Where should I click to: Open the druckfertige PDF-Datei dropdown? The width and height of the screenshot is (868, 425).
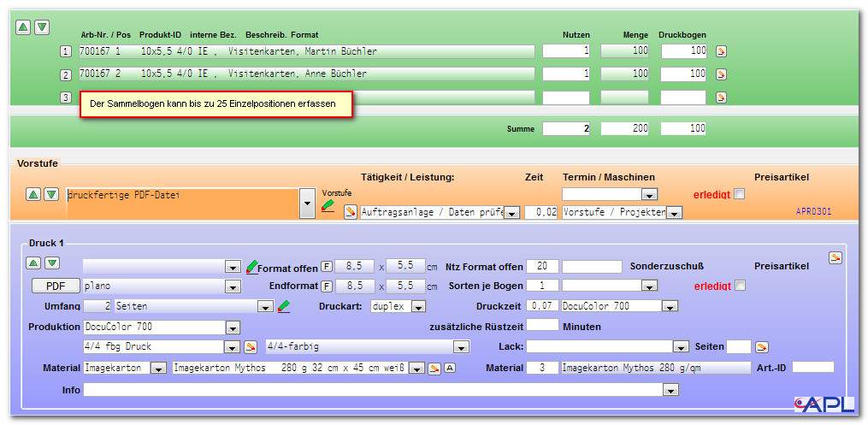[x=307, y=204]
